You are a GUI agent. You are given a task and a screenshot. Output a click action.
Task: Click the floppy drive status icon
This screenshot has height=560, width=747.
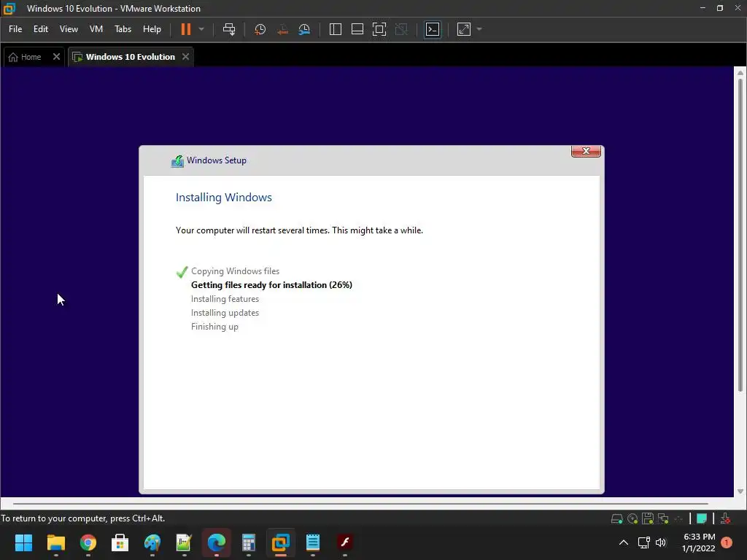648,518
